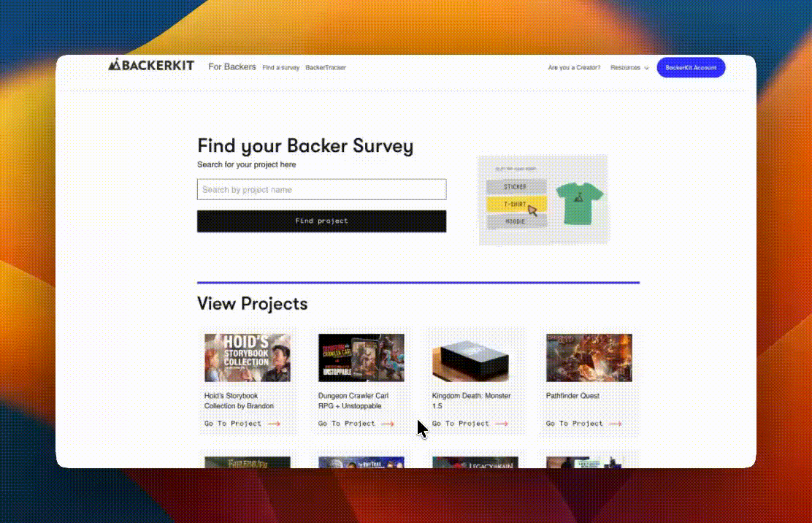The image size is (812, 523).
Task: Click the red arrow icon under Pathfinder Quest
Action: [616, 424]
